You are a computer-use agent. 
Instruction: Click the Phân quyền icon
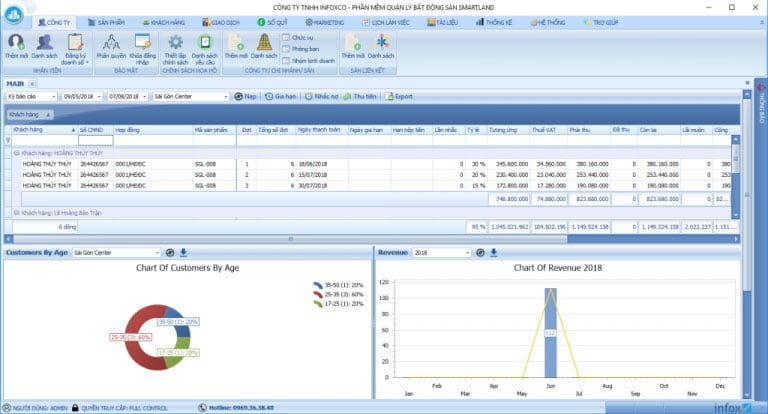(111, 43)
